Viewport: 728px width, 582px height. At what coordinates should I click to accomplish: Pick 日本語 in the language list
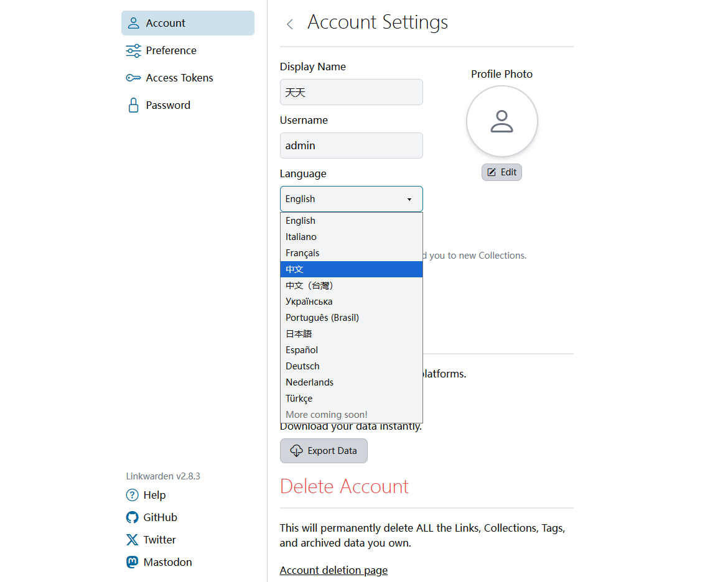[351, 334]
